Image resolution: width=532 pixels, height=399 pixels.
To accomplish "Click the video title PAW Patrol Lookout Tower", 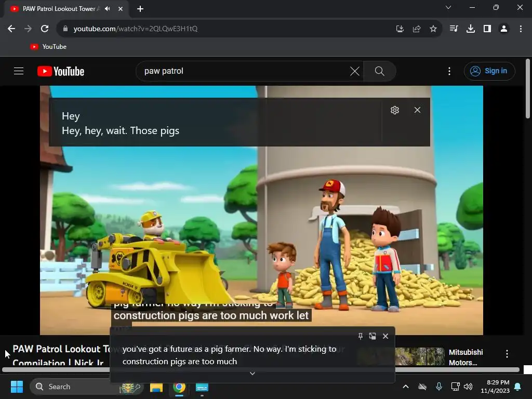I will pos(61,355).
